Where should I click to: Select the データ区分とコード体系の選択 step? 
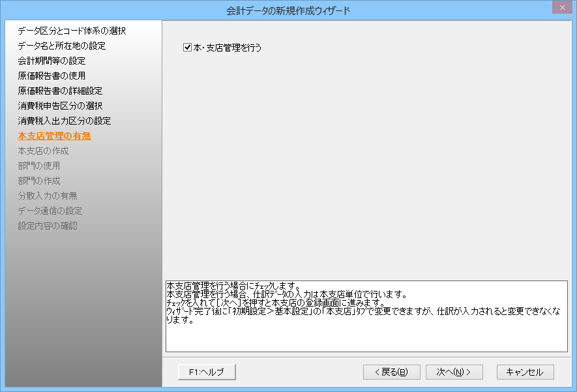coord(72,31)
